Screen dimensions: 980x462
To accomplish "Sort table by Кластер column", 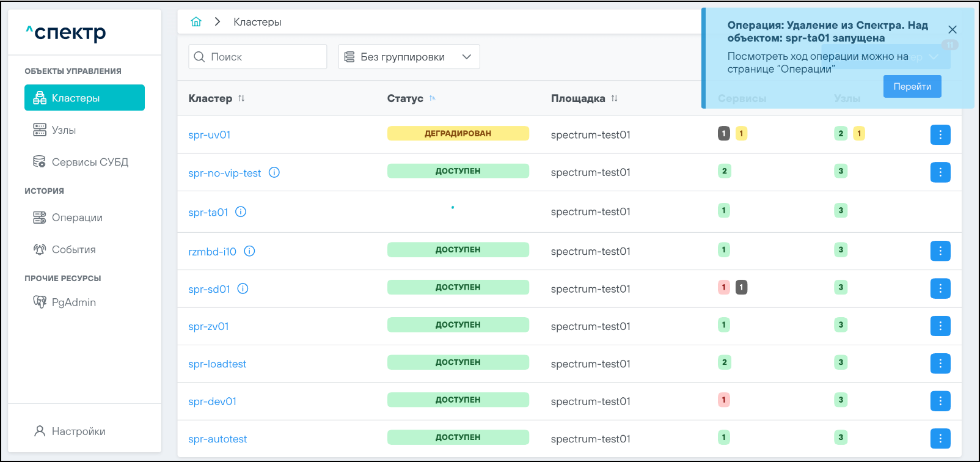I will click(241, 98).
